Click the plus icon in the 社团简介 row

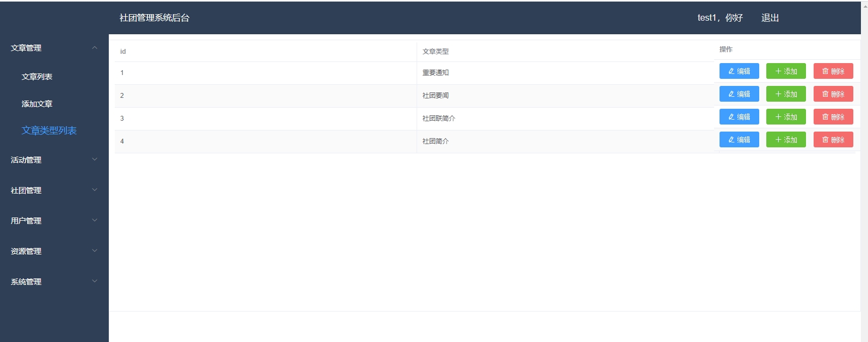pyautogui.click(x=778, y=140)
